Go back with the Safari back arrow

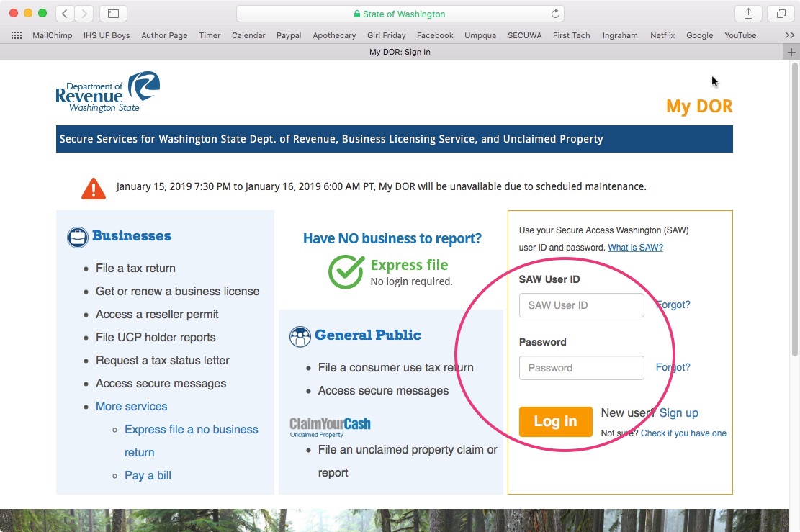coord(65,14)
